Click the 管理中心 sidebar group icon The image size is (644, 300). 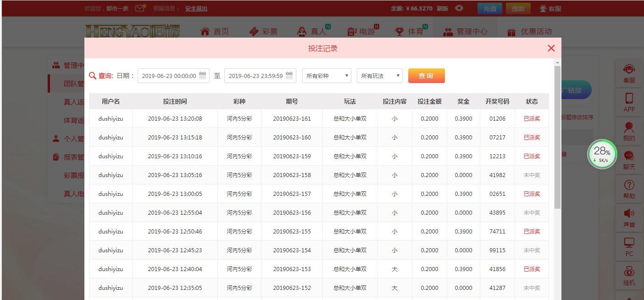point(56,65)
